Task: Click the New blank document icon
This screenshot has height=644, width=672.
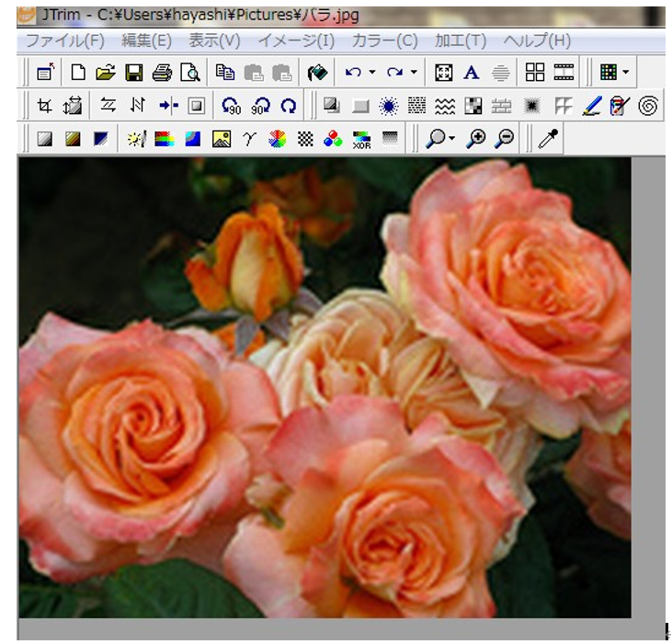Action: click(x=78, y=72)
